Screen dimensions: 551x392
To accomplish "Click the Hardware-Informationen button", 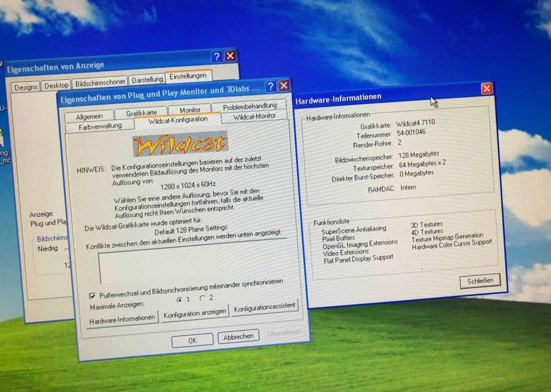I will click(x=122, y=319).
